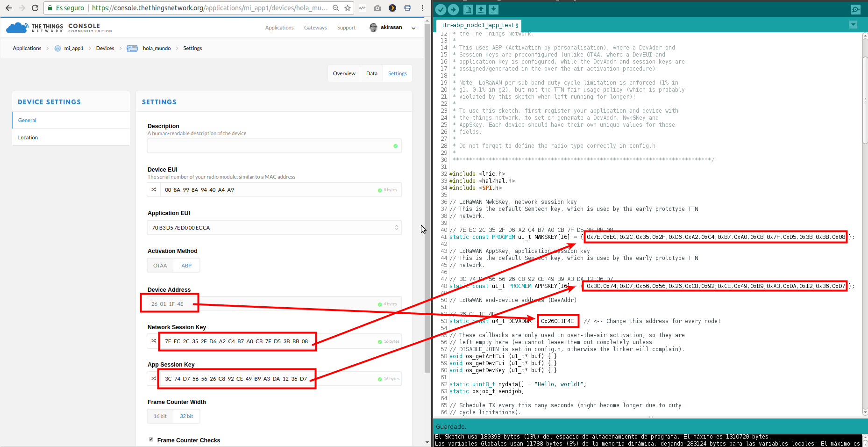Switch to the Data tab
868x447 pixels.
tap(372, 73)
